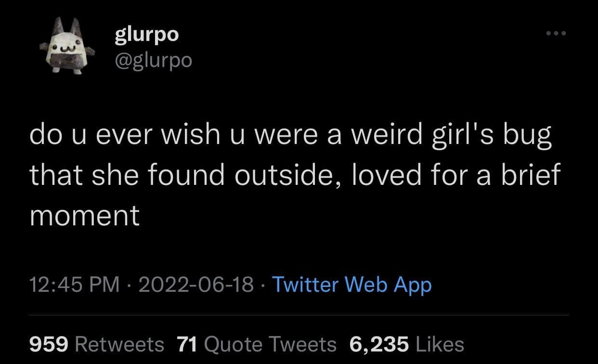
Task: Click the 12:45 PM timestamp
Action: pos(74,285)
